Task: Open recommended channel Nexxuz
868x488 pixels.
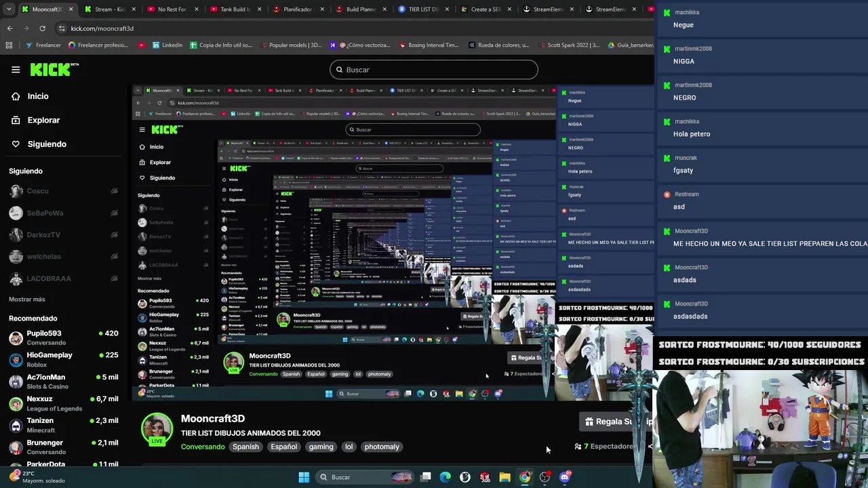Action: (64, 403)
